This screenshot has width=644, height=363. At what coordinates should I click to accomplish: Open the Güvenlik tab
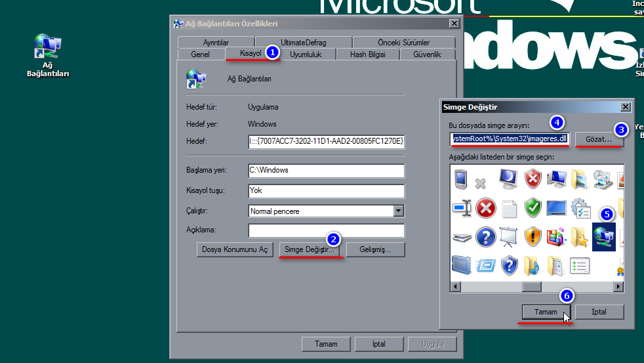point(427,54)
